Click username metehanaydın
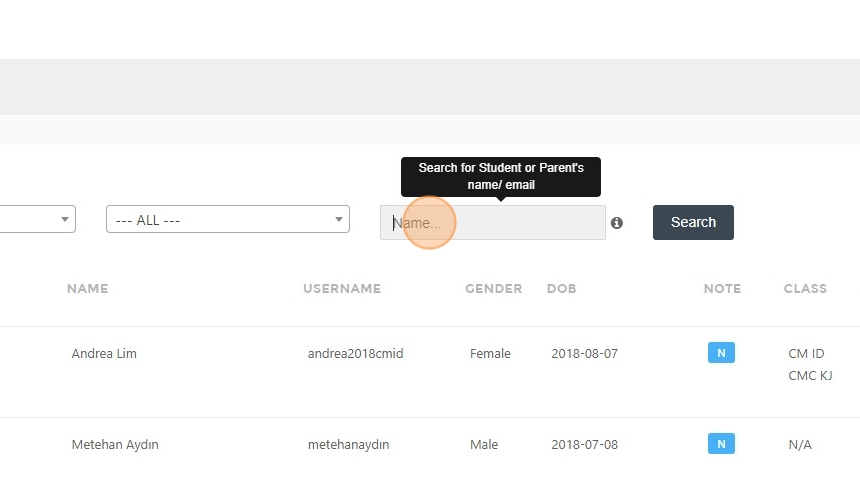Image resolution: width=860 pixels, height=479 pixels. 348,444
